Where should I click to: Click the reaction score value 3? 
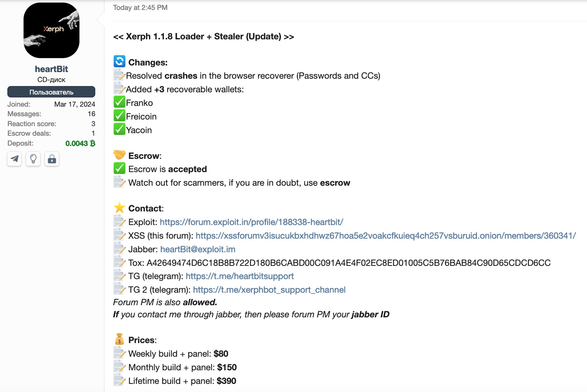tap(93, 124)
